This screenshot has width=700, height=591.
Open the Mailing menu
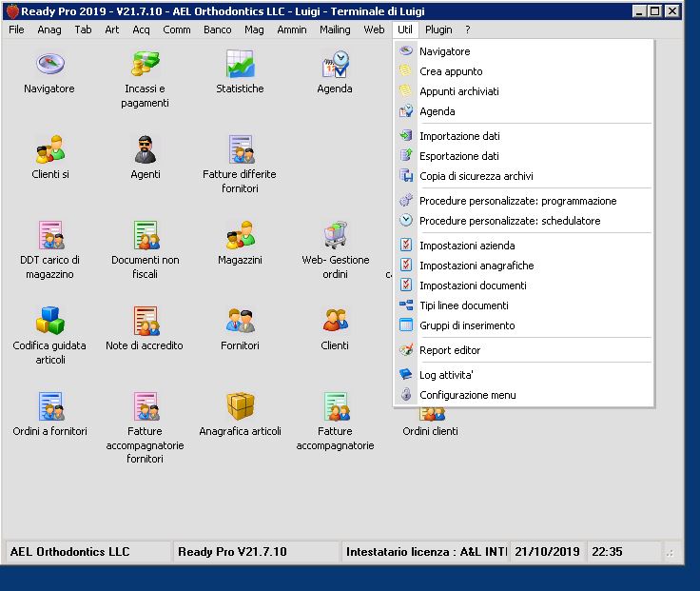point(335,30)
